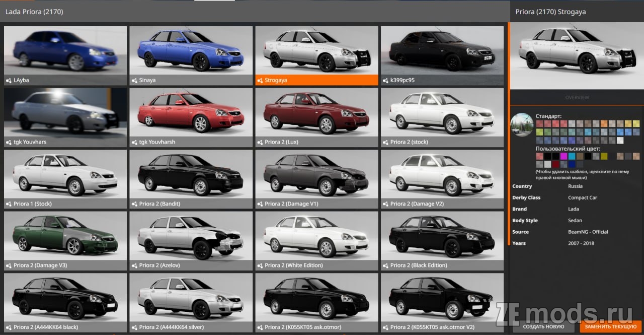
Task: Click the Priora (2170) Strogaya panel title
Action: click(550, 11)
